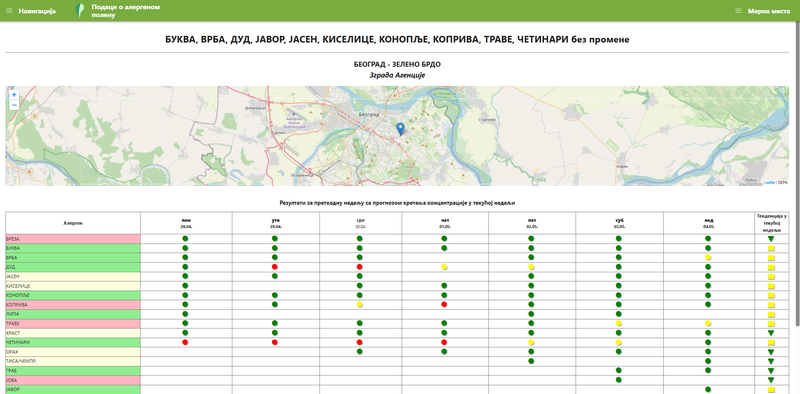The height and width of the screenshot is (394, 800).
Task: Select the ТРАВЕ allergen row label
Action: pyautogui.click(x=73, y=324)
